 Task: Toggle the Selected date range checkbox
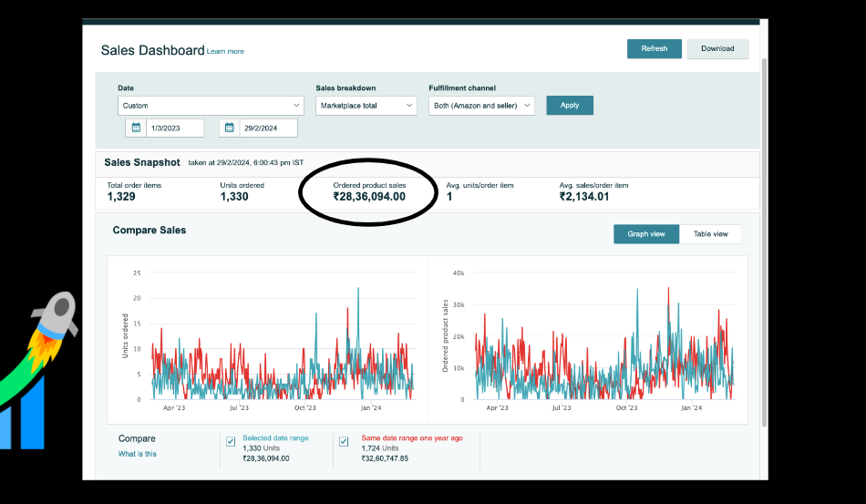coord(231,442)
